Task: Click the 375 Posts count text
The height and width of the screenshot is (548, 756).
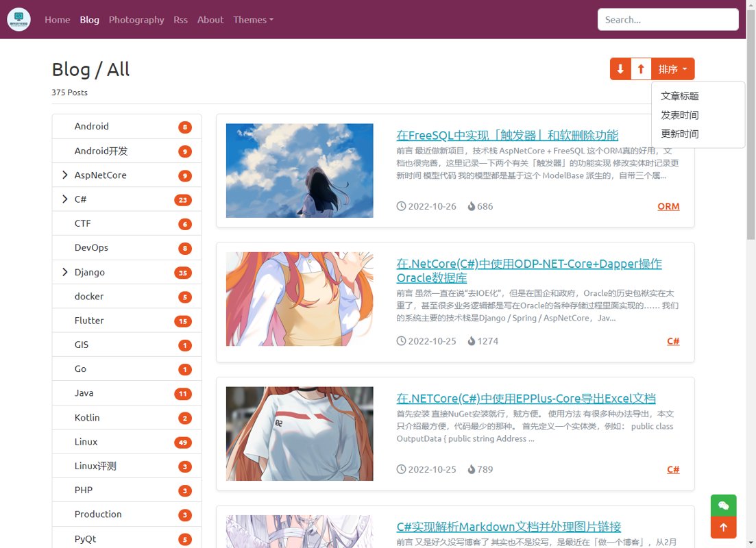Action: (69, 92)
